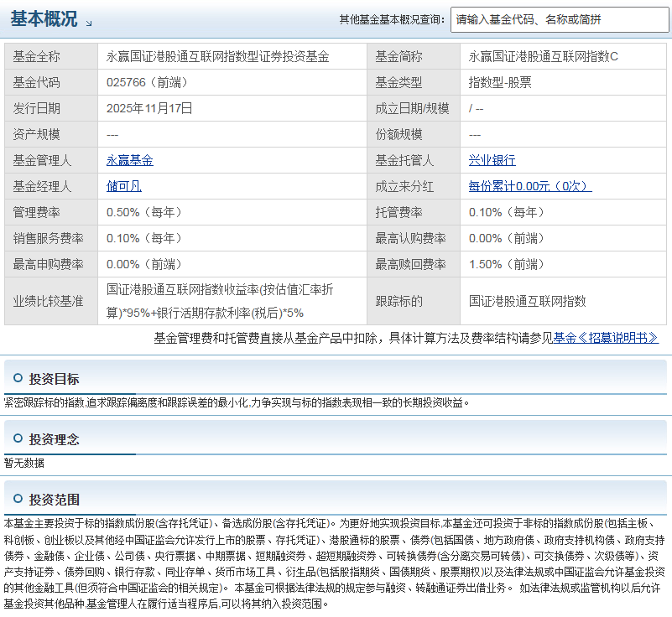Select fund type value 指数型-股票
The width and height of the screenshot is (672, 617).
point(500,82)
